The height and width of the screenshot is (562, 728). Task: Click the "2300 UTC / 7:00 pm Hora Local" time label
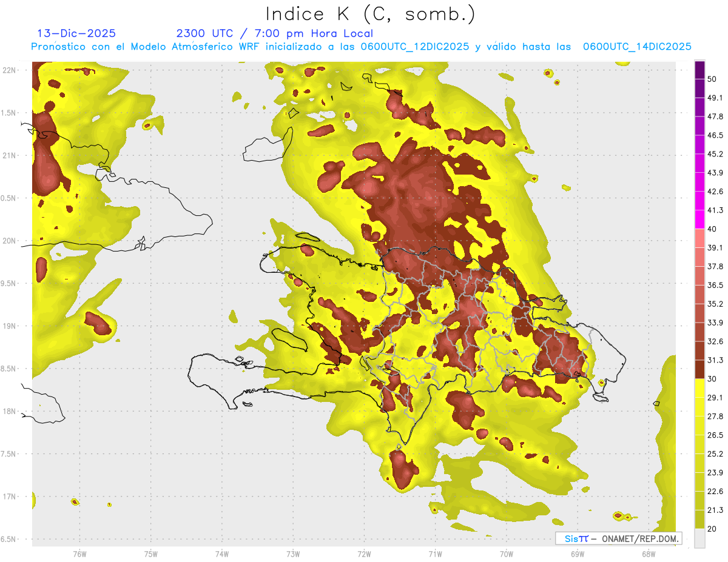point(275,33)
